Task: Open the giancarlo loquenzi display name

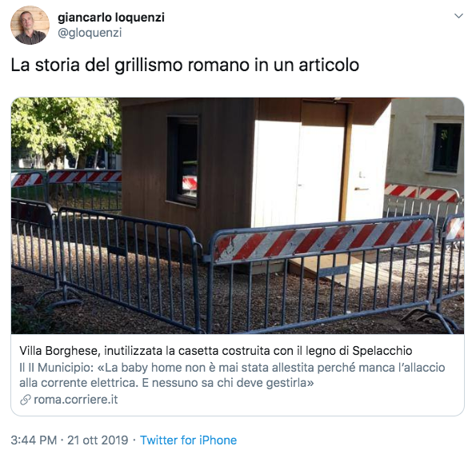Action: pos(111,18)
